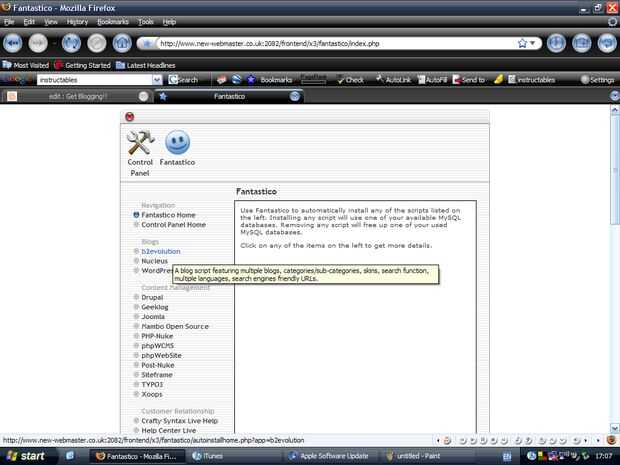Open the Drupal script link

pyautogui.click(x=152, y=297)
